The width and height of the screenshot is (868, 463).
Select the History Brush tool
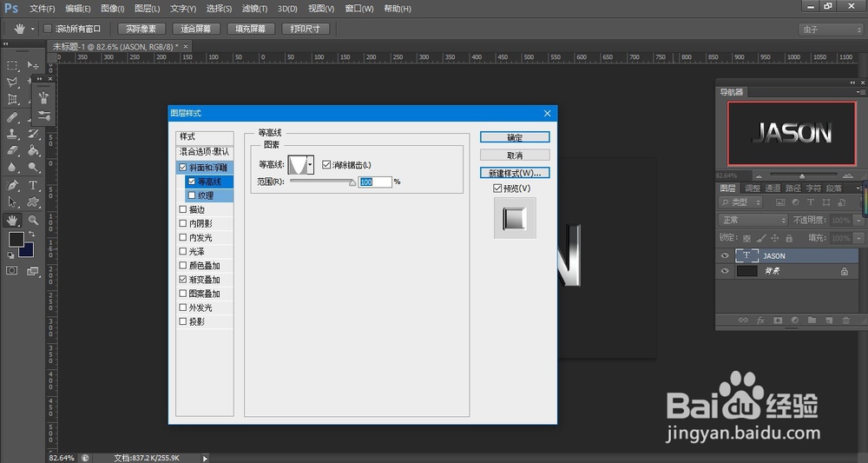(34, 134)
